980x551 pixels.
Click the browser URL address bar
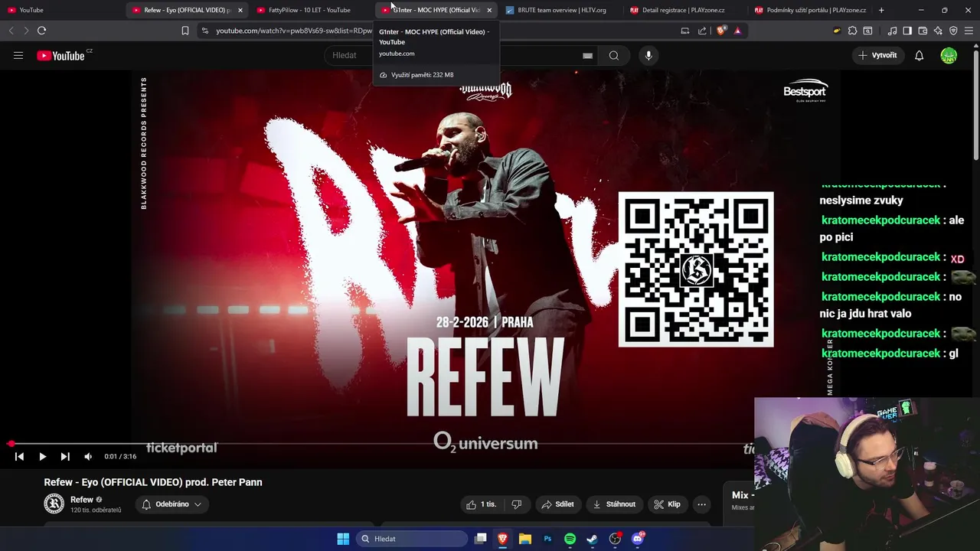444,31
